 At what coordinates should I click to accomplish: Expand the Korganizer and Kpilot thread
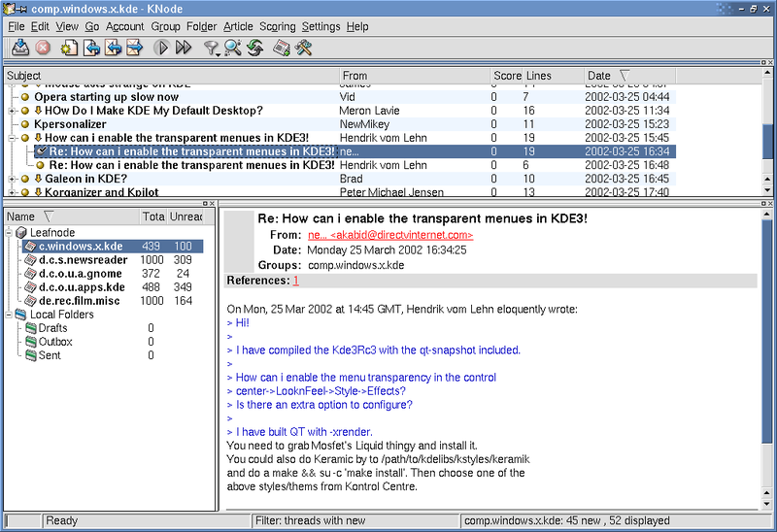click(x=12, y=192)
